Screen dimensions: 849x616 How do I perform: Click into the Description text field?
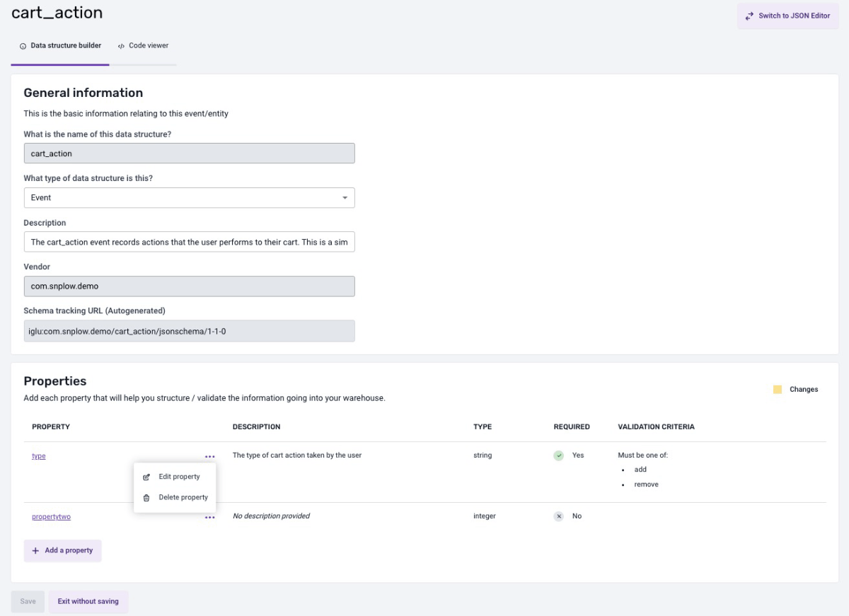189,242
